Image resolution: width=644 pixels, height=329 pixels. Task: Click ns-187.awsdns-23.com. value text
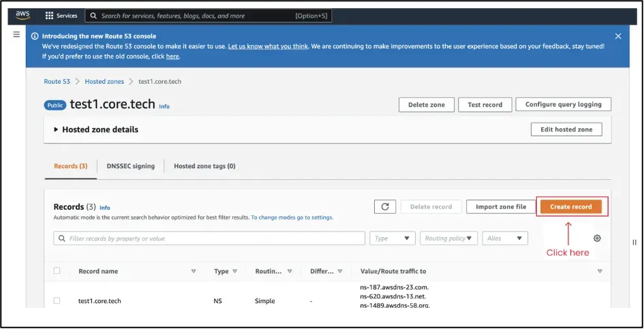(x=395, y=287)
